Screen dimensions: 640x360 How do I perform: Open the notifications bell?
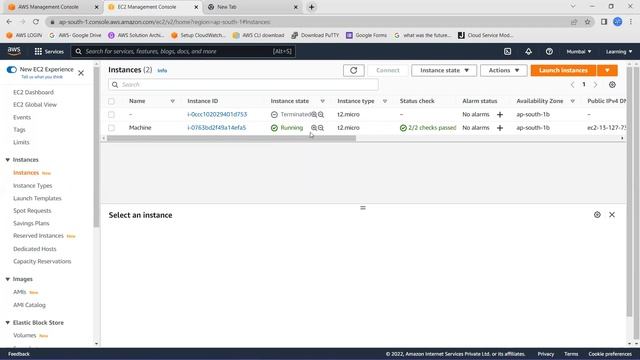pyautogui.click(x=528, y=51)
